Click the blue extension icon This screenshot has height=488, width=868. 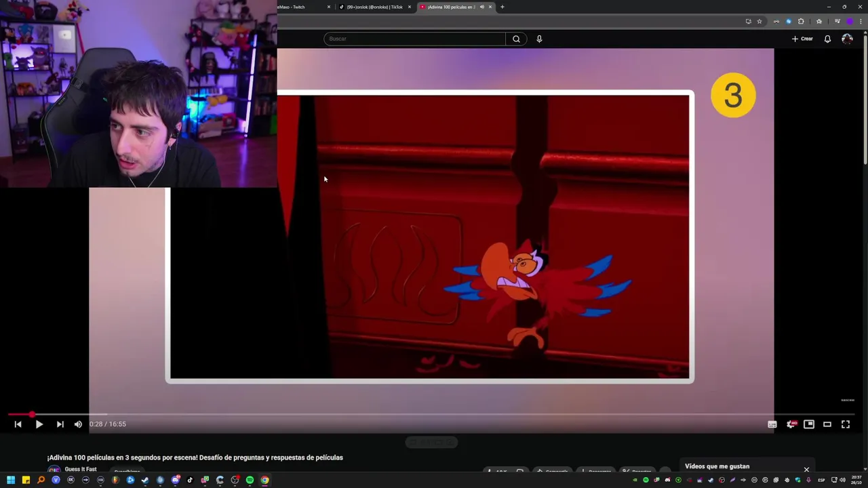coord(788,21)
